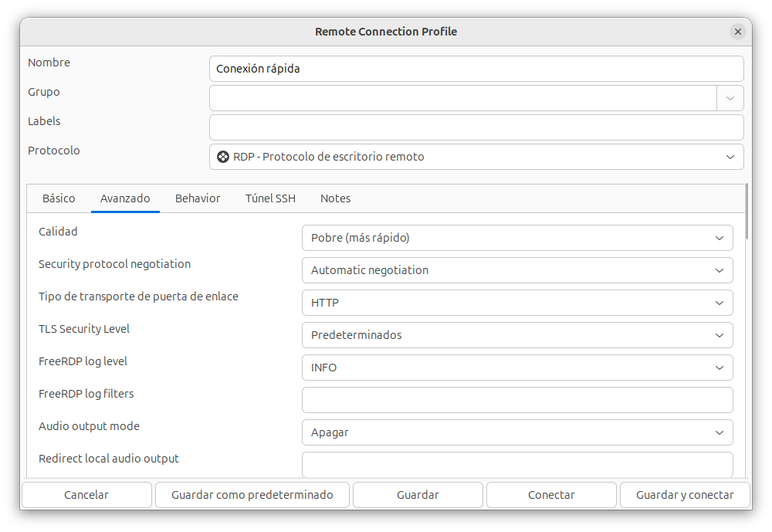Open FreeRDP log level dropdown
This screenshot has height=532, width=772.
[516, 368]
